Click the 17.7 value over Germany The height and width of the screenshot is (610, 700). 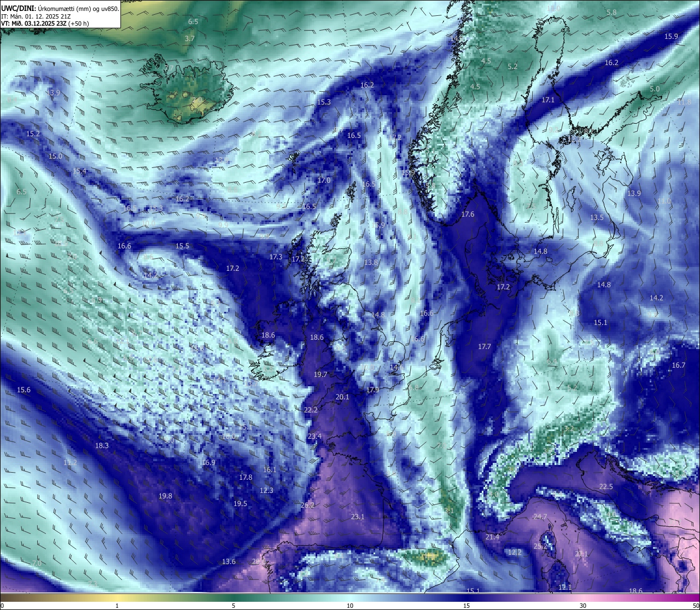coord(484,346)
